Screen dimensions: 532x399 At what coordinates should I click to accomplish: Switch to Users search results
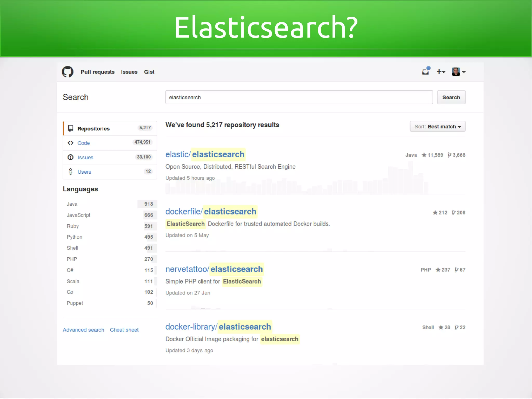click(x=110, y=172)
